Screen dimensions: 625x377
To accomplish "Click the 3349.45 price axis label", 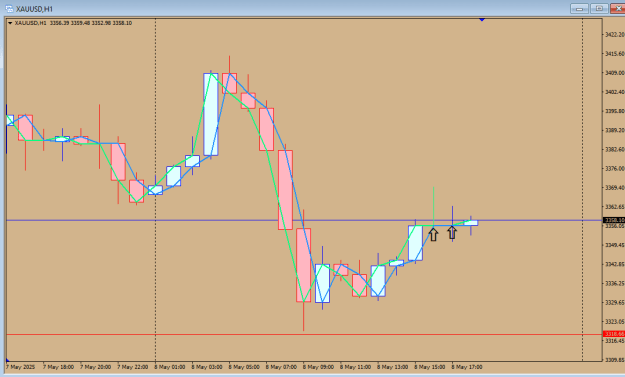I will [615, 245].
